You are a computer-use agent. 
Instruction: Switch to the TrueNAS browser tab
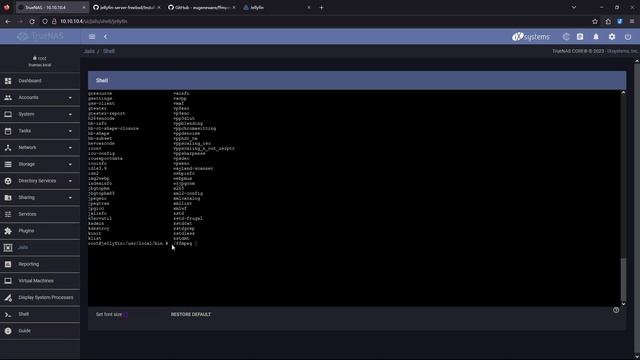coord(52,7)
